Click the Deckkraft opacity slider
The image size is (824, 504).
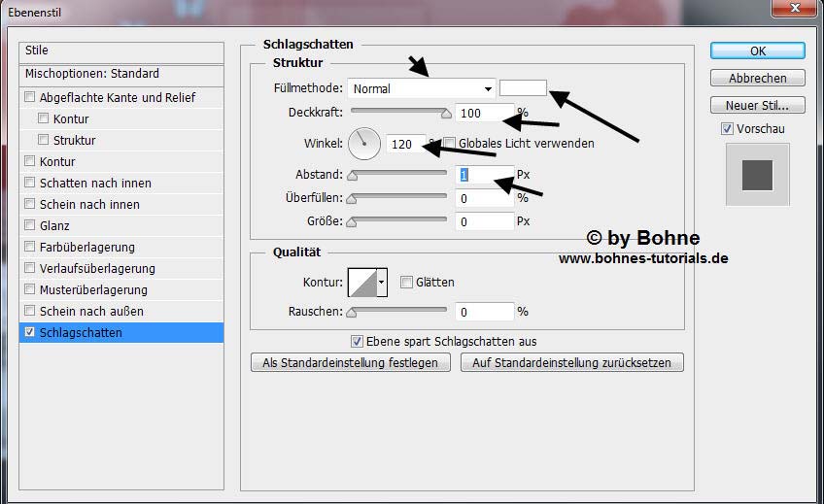(x=400, y=112)
